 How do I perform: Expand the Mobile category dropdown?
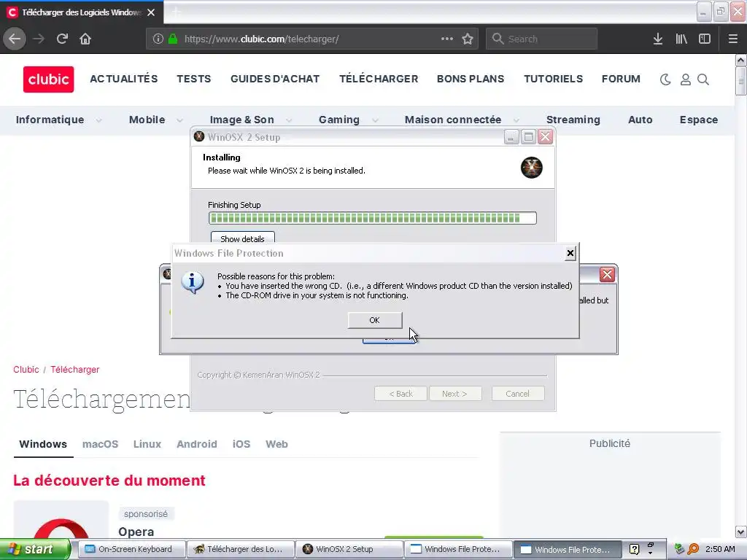[x=179, y=120]
